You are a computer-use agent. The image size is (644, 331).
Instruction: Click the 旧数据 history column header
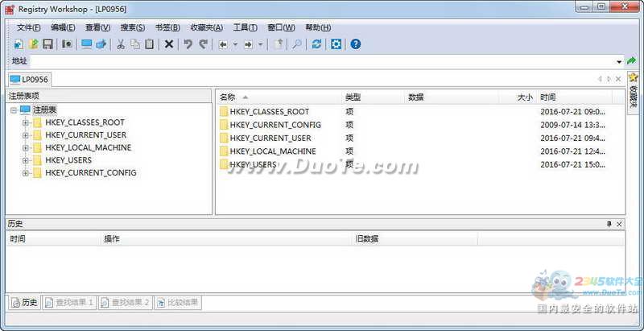[x=415, y=239]
